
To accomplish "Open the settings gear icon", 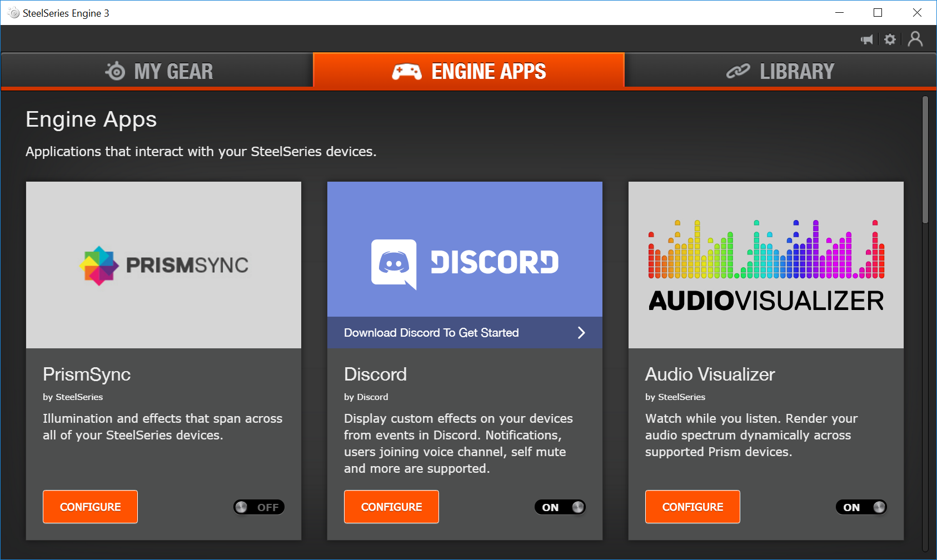I will pyautogui.click(x=890, y=39).
